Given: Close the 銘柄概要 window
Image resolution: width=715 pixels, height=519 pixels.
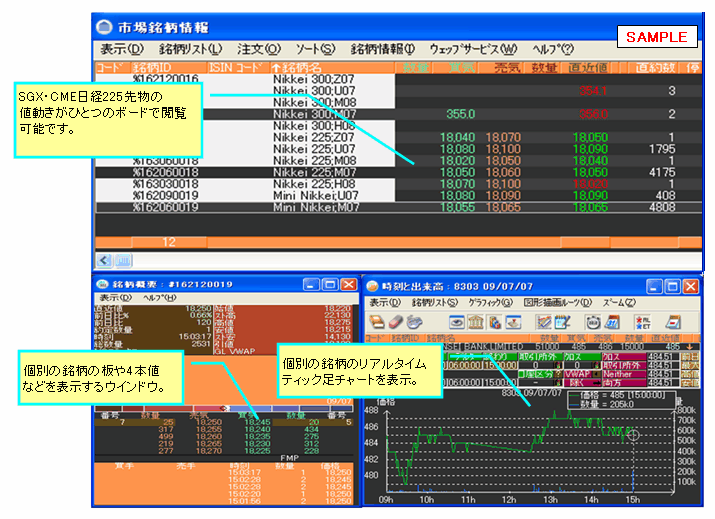Looking at the screenshot, I should click(x=349, y=285).
